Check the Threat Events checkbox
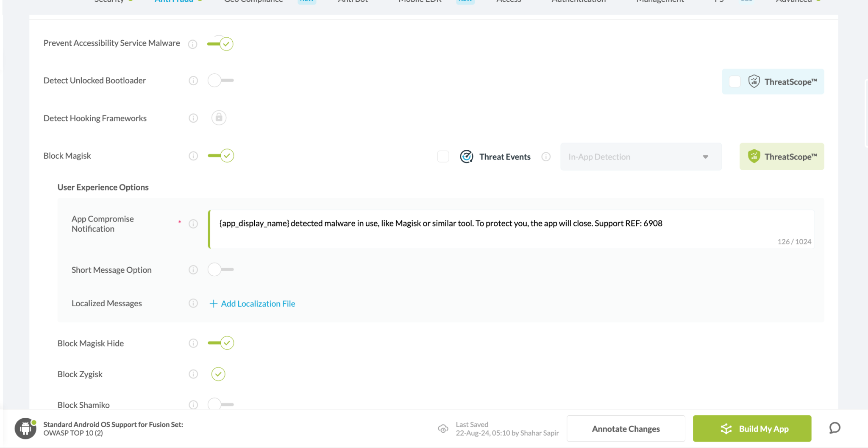Screen dimensions: 868x448 click(443, 157)
